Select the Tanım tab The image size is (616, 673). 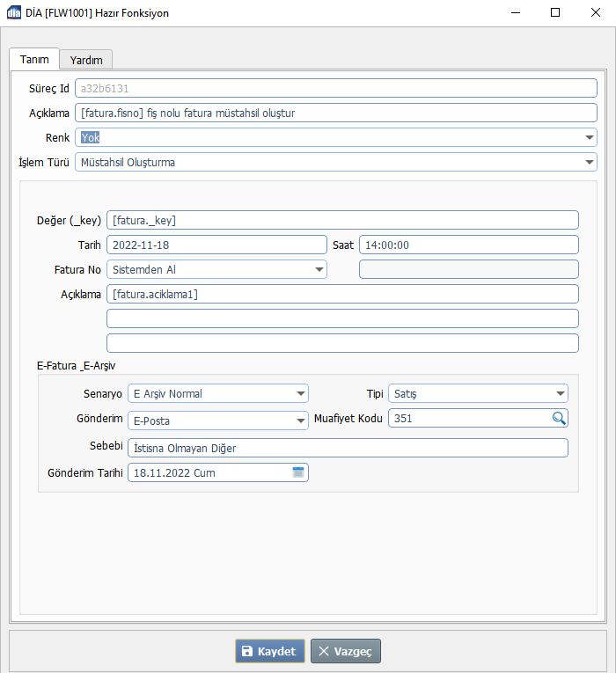[x=34, y=59]
